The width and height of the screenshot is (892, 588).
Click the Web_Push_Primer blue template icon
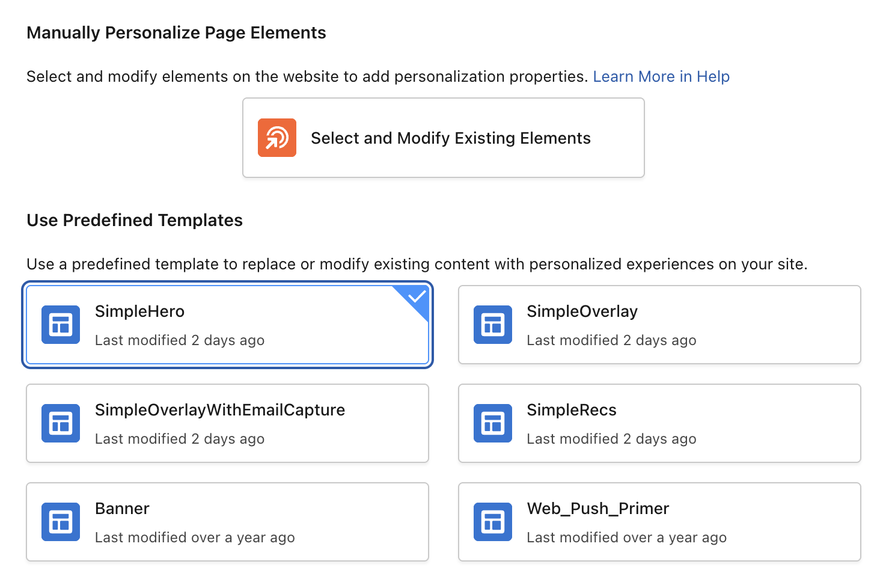[492, 522]
